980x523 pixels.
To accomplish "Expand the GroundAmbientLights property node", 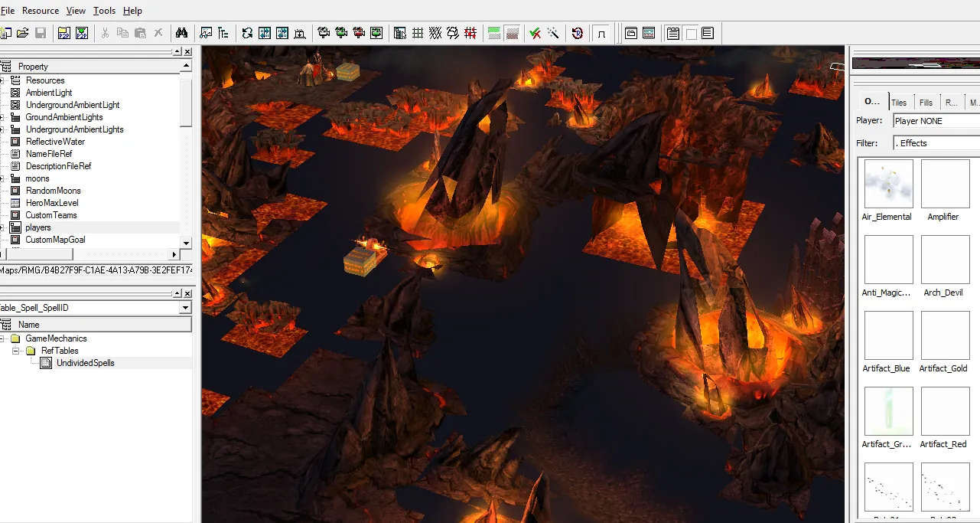I will (x=2, y=117).
